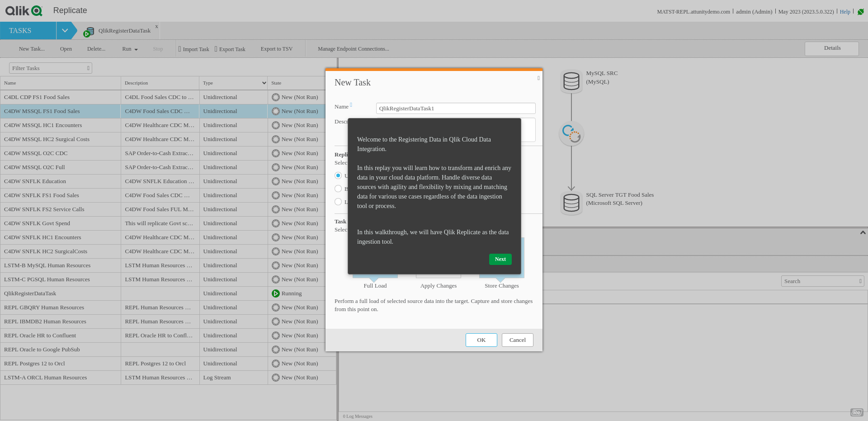This screenshot has width=868, height=421.
Task: Click the green Next button in the walkthrough
Action: point(500,259)
